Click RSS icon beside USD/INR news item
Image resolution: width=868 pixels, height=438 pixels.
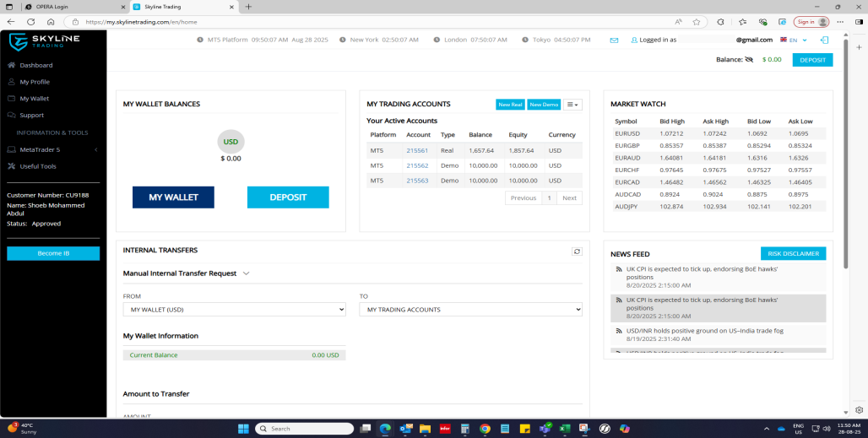click(618, 331)
